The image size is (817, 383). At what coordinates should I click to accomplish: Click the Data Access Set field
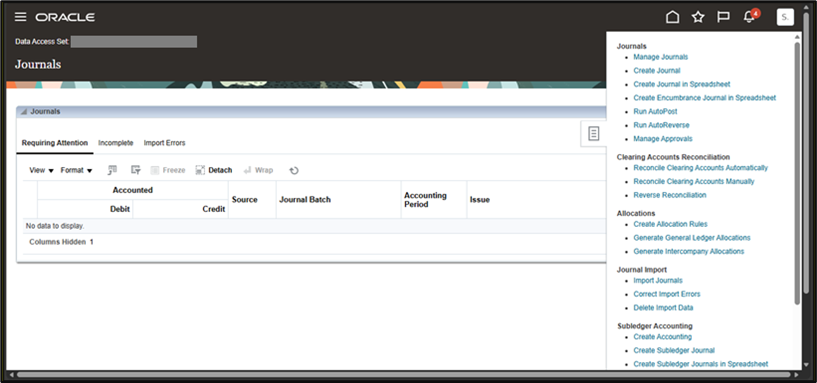pos(134,42)
